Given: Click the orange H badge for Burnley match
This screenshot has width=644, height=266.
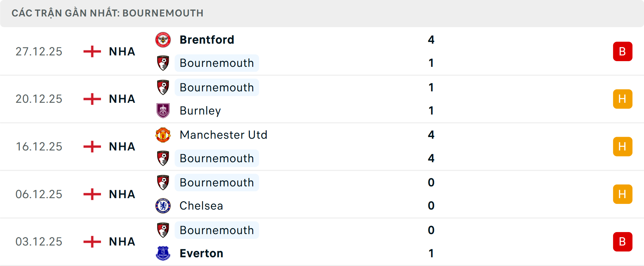Looking at the screenshot, I should [x=623, y=99].
